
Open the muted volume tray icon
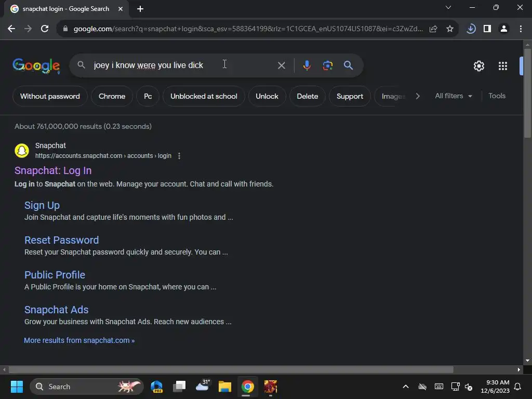pos(469,387)
